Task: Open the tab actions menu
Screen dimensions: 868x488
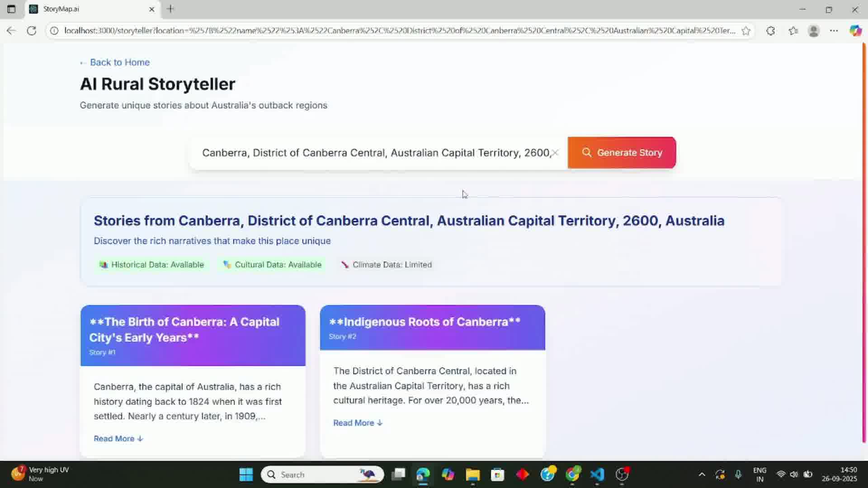Action: click(x=11, y=9)
